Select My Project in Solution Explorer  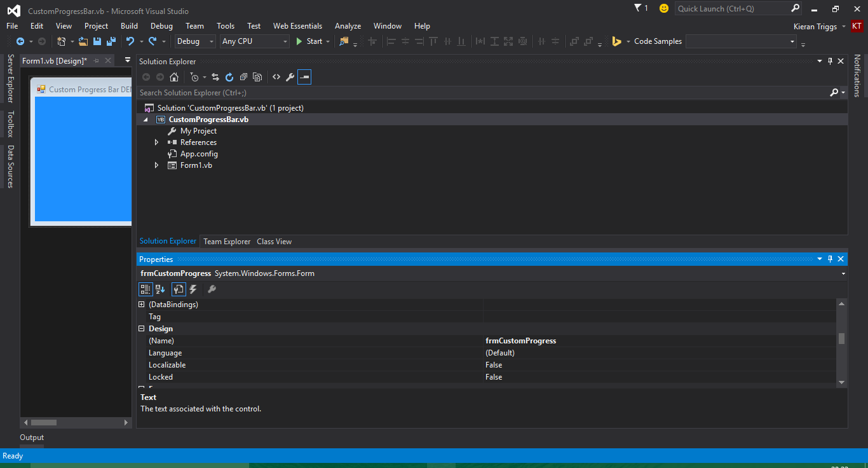pos(198,131)
